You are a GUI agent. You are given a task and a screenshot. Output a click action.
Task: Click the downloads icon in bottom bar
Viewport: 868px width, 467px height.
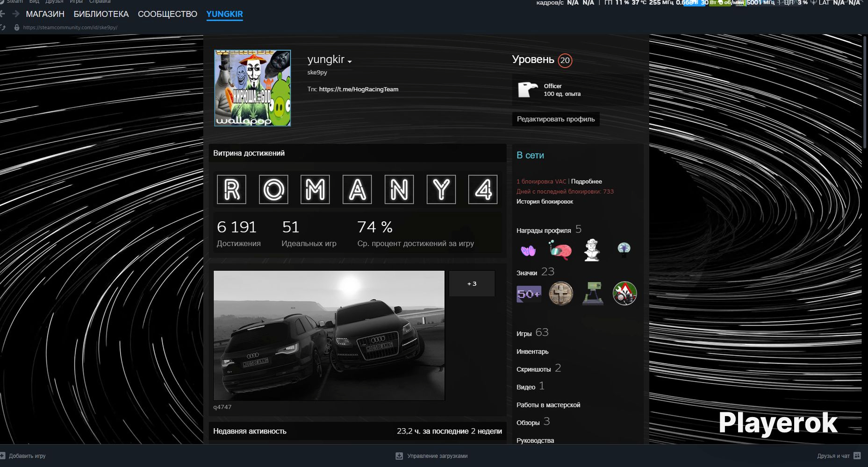pyautogui.click(x=399, y=456)
